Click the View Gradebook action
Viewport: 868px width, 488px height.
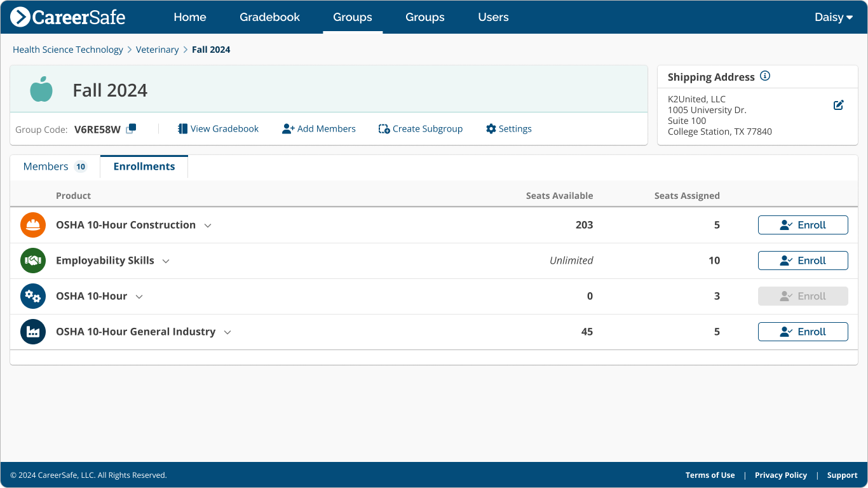(x=218, y=128)
